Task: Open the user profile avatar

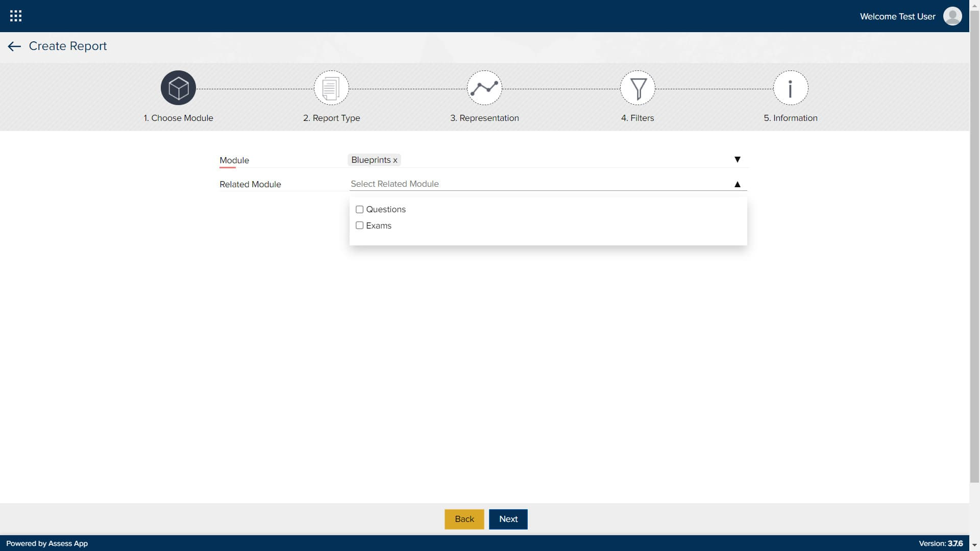Action: pyautogui.click(x=952, y=16)
